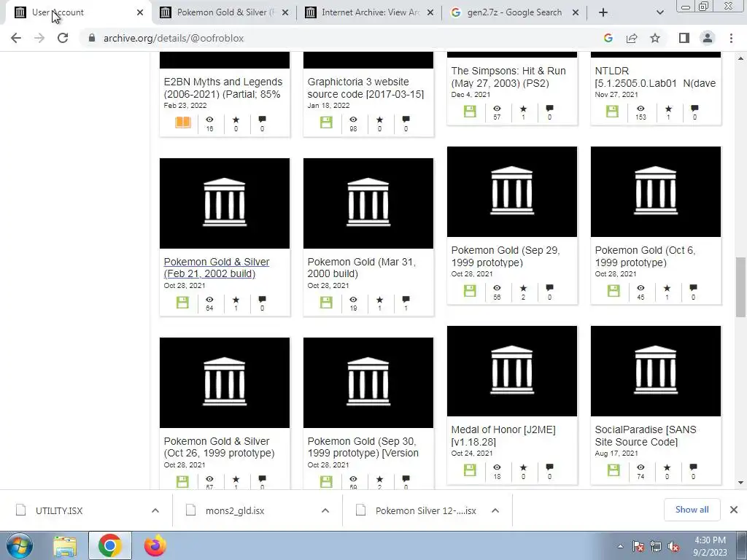Image resolution: width=747 pixels, height=560 pixels.
Task: Open Pokemon Gold (Oct 6, 1999 prototype) title
Action: (x=645, y=256)
